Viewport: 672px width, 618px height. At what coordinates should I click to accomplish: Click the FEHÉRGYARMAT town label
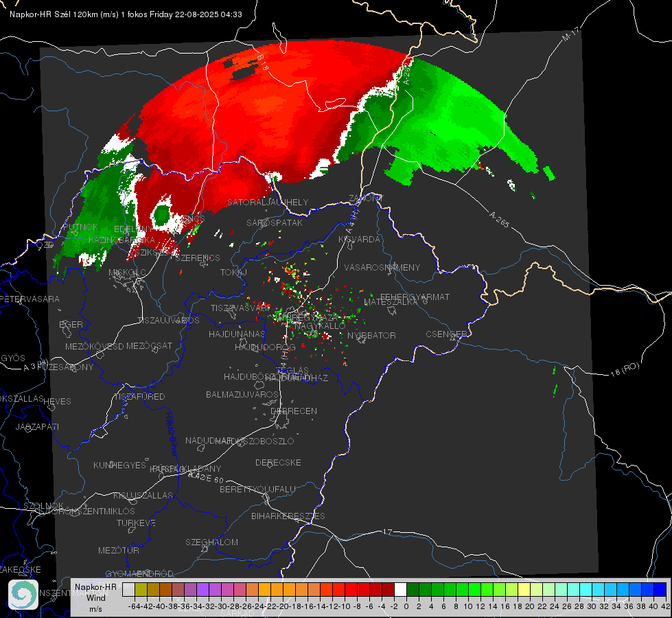(415, 297)
